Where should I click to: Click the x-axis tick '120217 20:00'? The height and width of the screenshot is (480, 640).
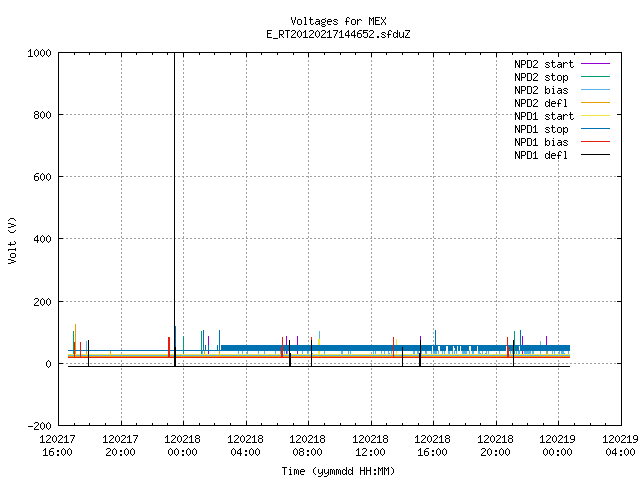pyautogui.click(x=120, y=446)
